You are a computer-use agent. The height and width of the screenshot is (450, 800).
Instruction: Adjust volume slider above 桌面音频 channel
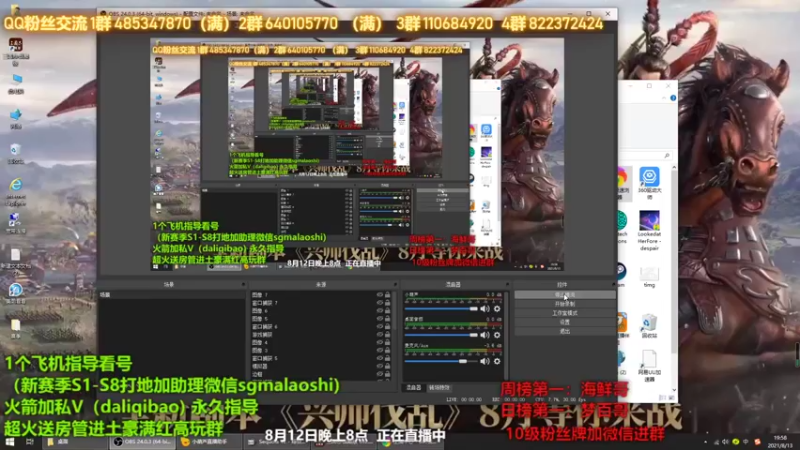click(x=441, y=309)
